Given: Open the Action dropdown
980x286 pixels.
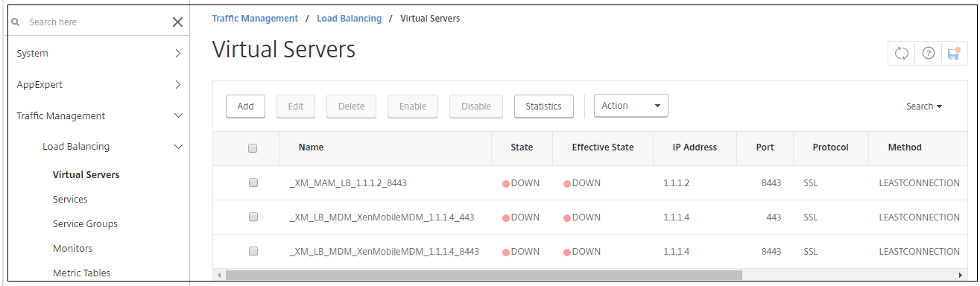Looking at the screenshot, I should tap(630, 106).
